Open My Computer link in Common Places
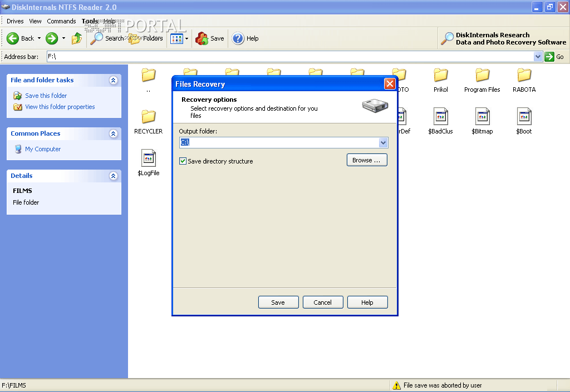This screenshot has height=392, width=570. (x=43, y=149)
